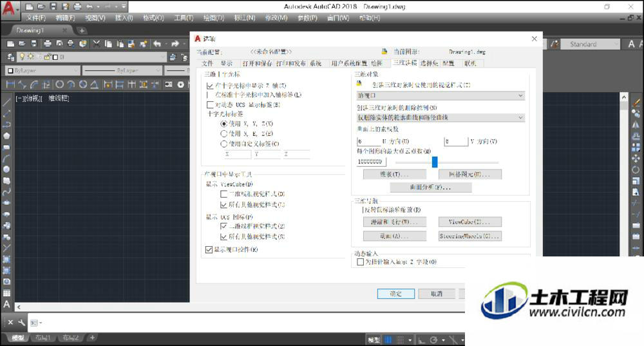Toggle UCS icon 2D wireframe visual style checkbox
The image size is (644, 346).
[224, 226]
